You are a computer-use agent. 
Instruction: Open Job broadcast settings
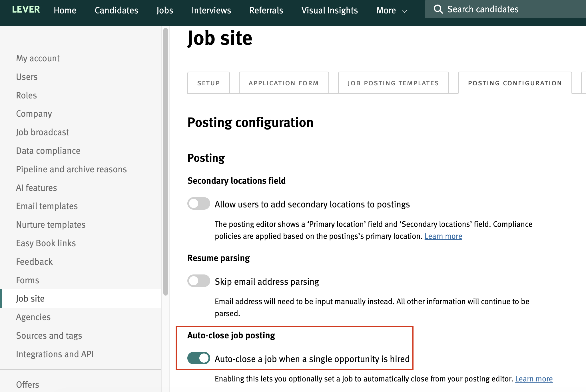click(x=43, y=132)
